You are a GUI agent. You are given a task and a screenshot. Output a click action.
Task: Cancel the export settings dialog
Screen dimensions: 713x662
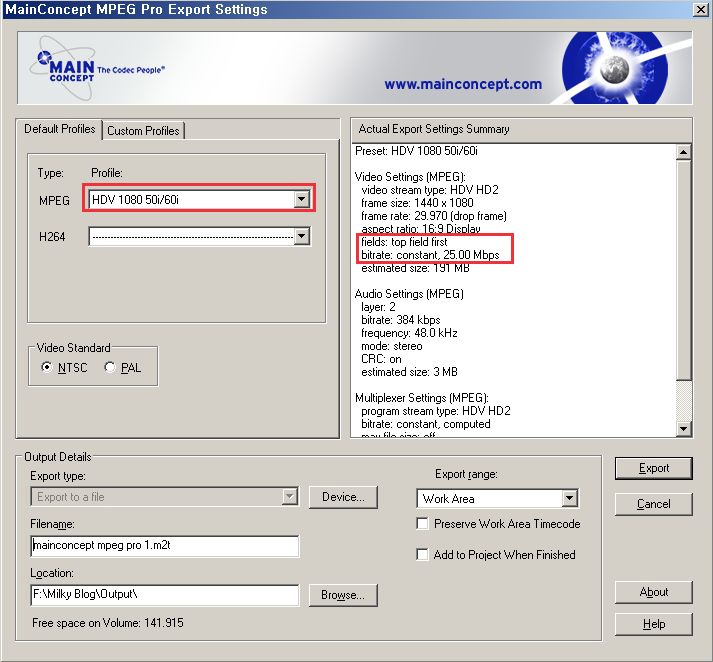click(x=653, y=504)
